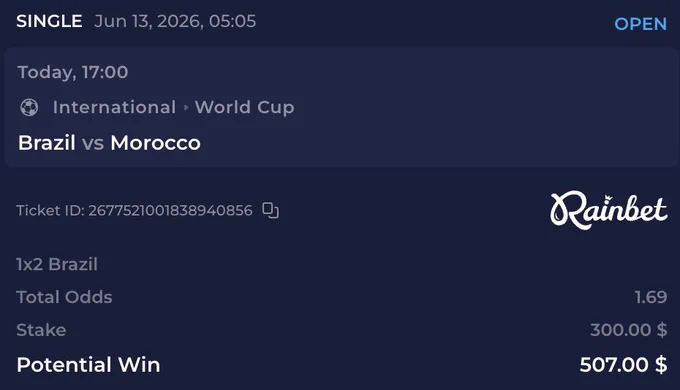
Task: Click the Potential Win label
Action: coord(88,365)
